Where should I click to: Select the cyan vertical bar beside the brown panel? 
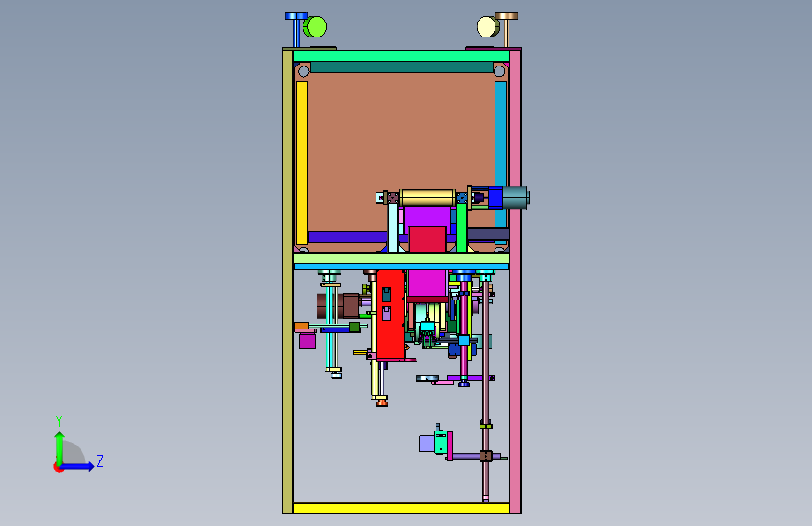click(x=500, y=155)
